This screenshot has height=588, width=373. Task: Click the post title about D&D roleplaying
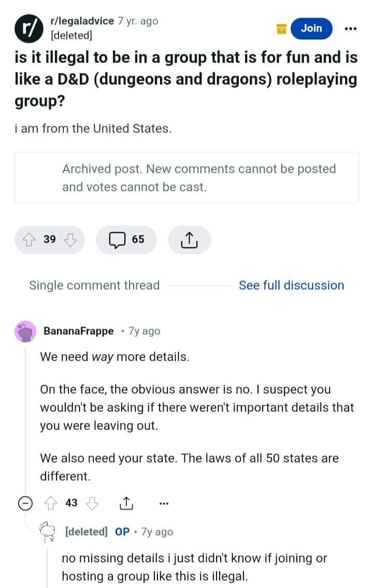(186, 79)
